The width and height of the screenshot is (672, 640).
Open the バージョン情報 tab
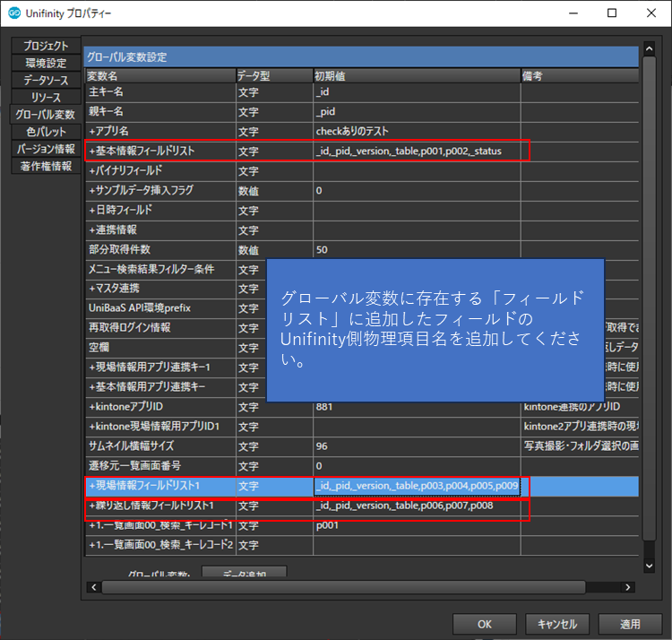[x=46, y=150]
